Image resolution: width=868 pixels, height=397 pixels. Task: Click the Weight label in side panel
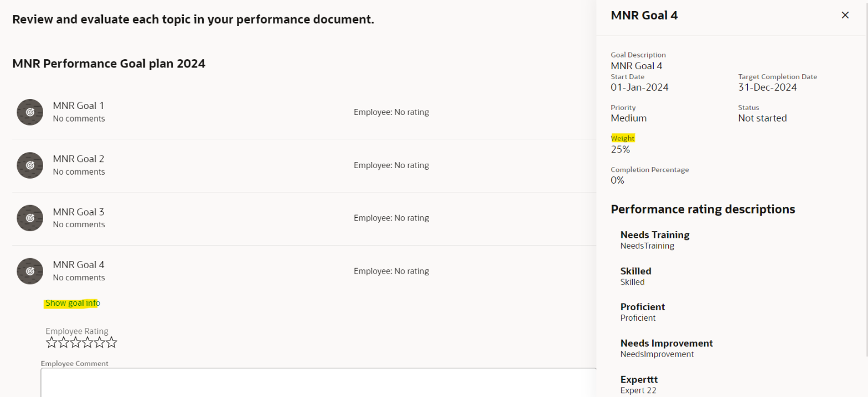pos(623,138)
